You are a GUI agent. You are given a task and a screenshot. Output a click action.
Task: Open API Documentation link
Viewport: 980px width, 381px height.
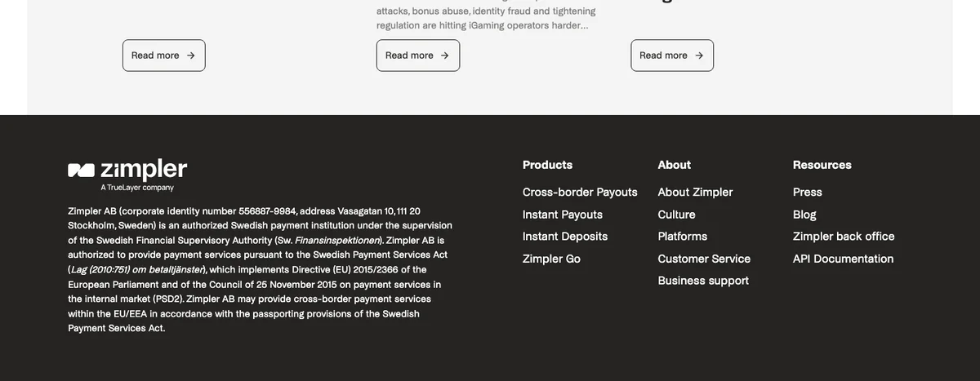tap(844, 259)
